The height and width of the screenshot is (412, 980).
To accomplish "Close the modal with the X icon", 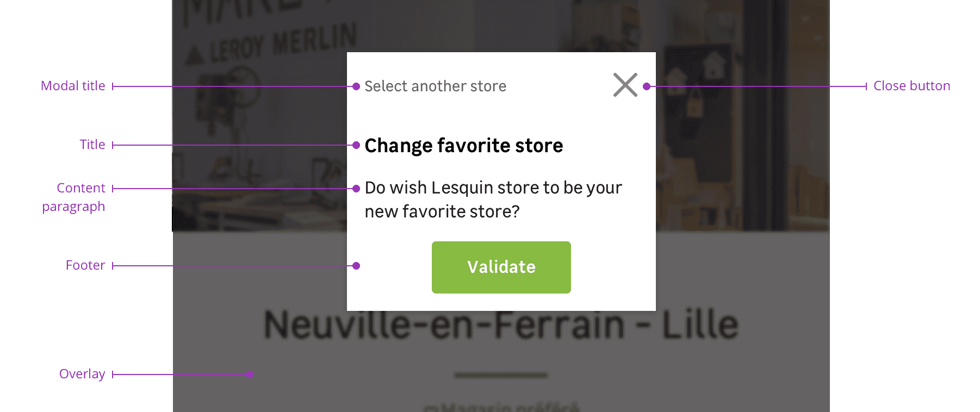I will click(x=625, y=85).
